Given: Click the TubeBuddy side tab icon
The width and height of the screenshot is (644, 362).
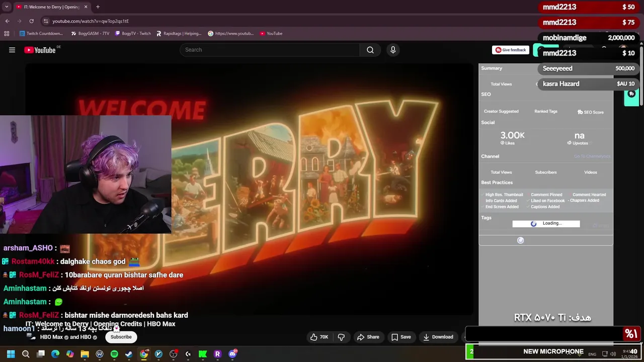Looking at the screenshot, I should [631, 95].
